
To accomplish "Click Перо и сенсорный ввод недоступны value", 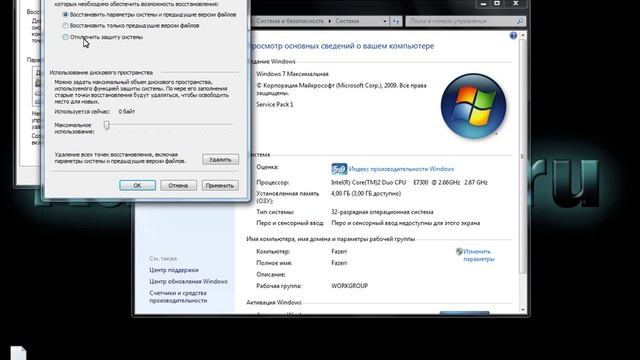I will [406, 223].
